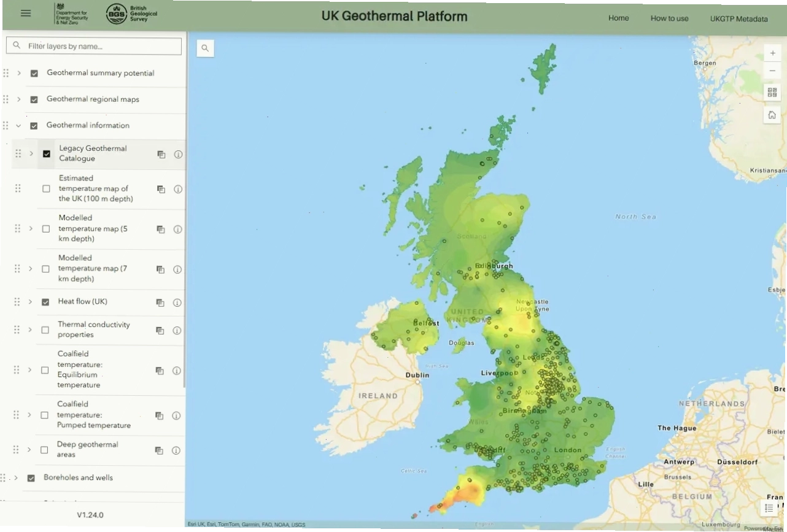
Task: Open the legend list icon
Action: 769,508
